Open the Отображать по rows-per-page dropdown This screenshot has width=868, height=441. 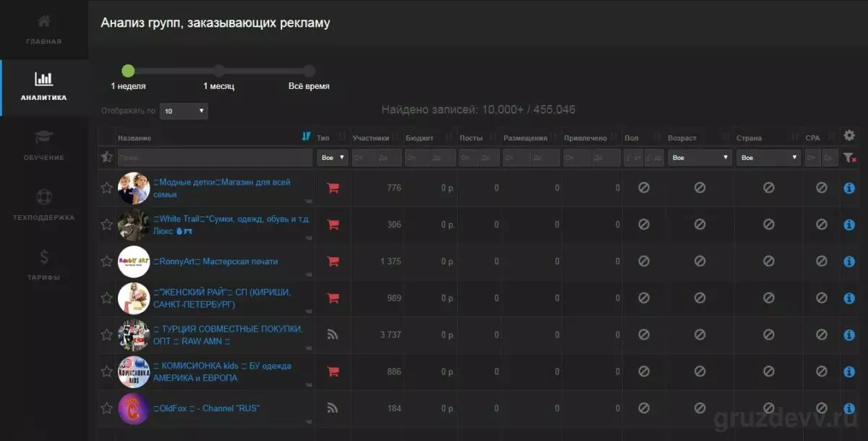[184, 112]
